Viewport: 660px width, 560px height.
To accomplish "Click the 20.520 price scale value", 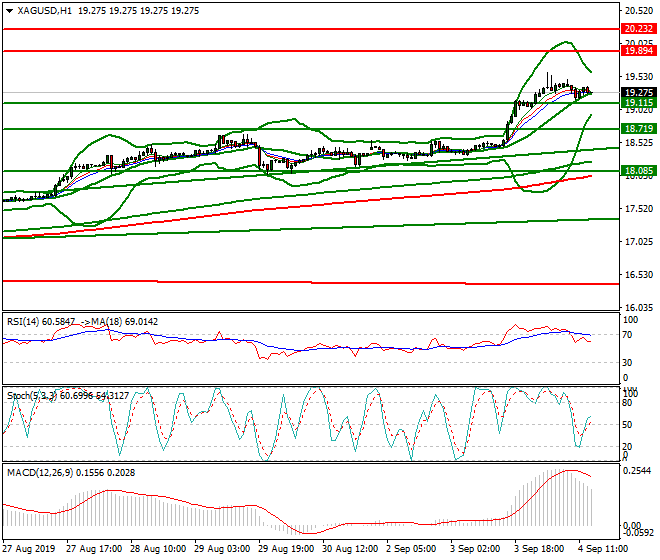I will tap(639, 11).
